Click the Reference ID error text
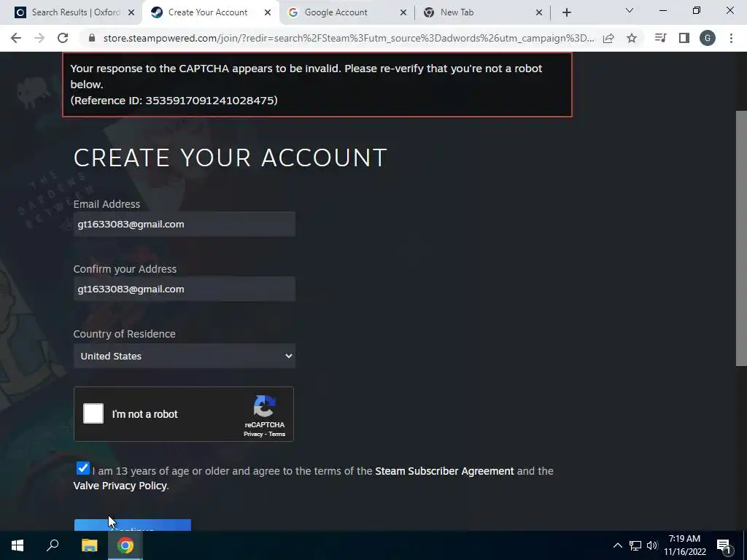 coord(174,101)
